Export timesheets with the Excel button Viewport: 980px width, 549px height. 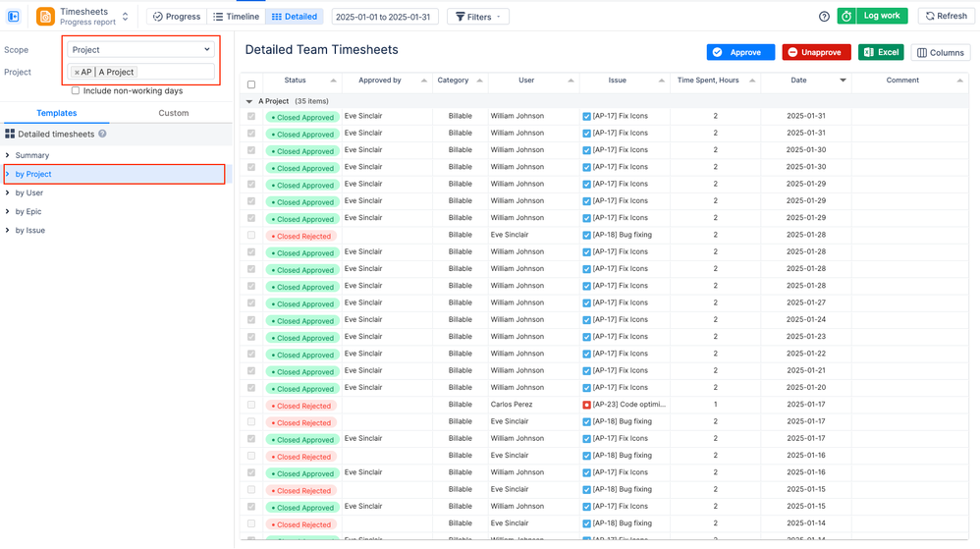point(881,52)
